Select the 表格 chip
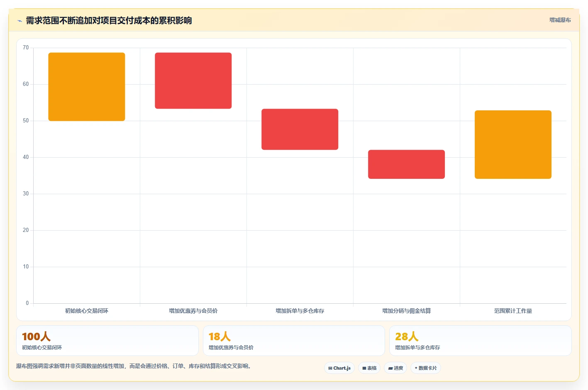This screenshot has height=390, width=588. (x=369, y=368)
